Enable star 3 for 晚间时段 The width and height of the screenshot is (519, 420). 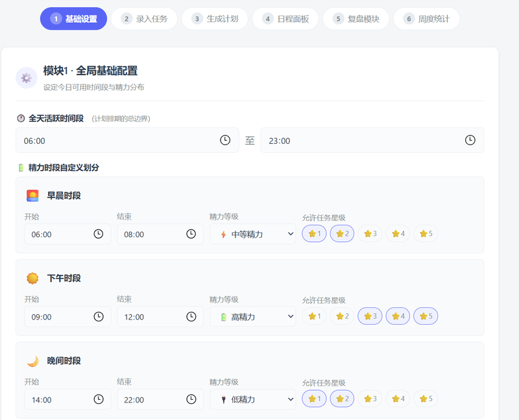[x=370, y=399]
